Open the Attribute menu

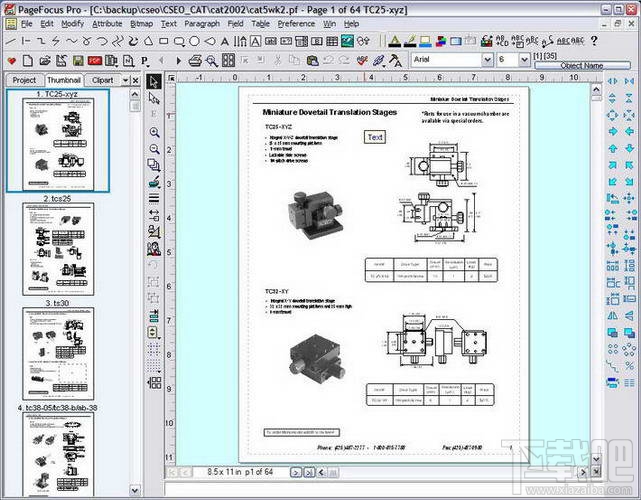click(107, 24)
